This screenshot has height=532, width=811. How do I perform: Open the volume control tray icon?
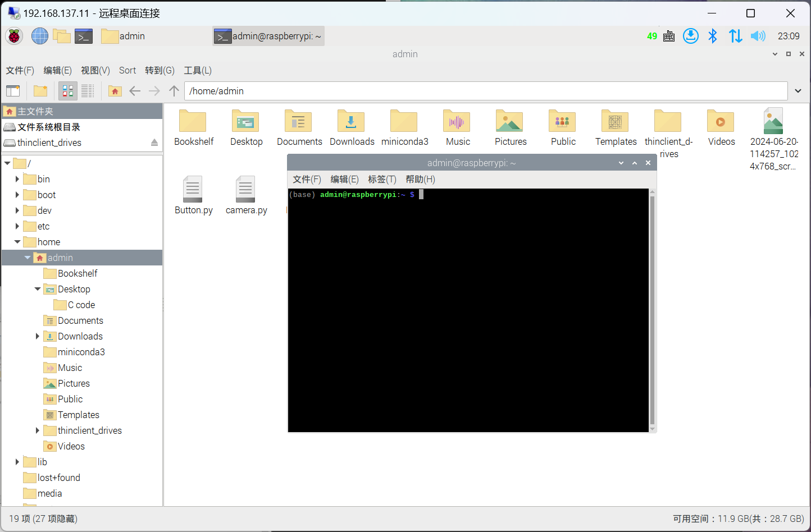click(x=758, y=36)
